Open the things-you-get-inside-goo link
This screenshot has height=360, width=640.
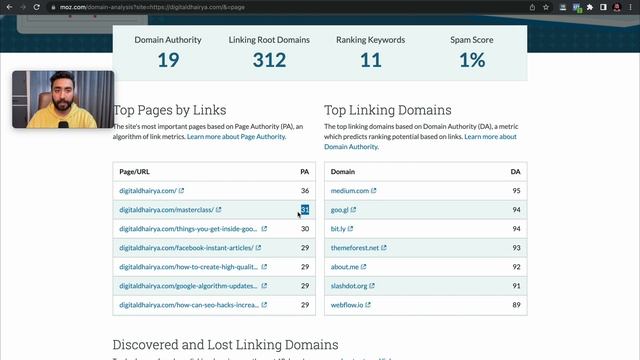pos(188,229)
